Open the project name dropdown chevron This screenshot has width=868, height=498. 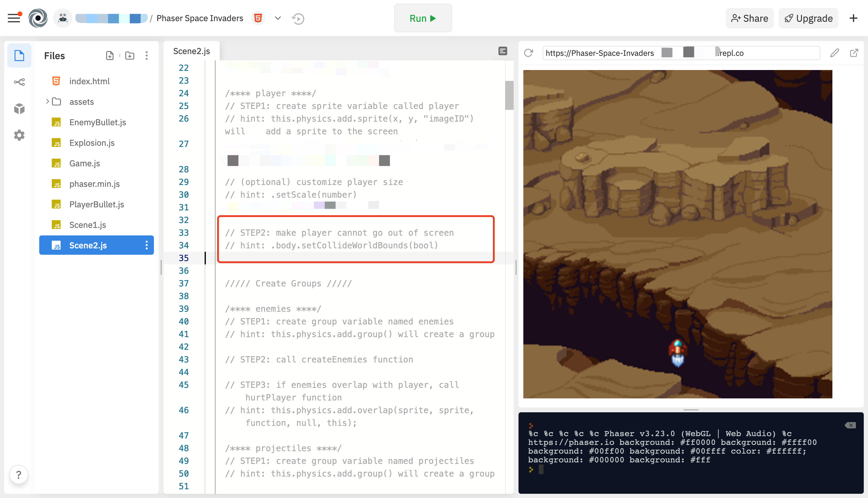[x=278, y=18]
